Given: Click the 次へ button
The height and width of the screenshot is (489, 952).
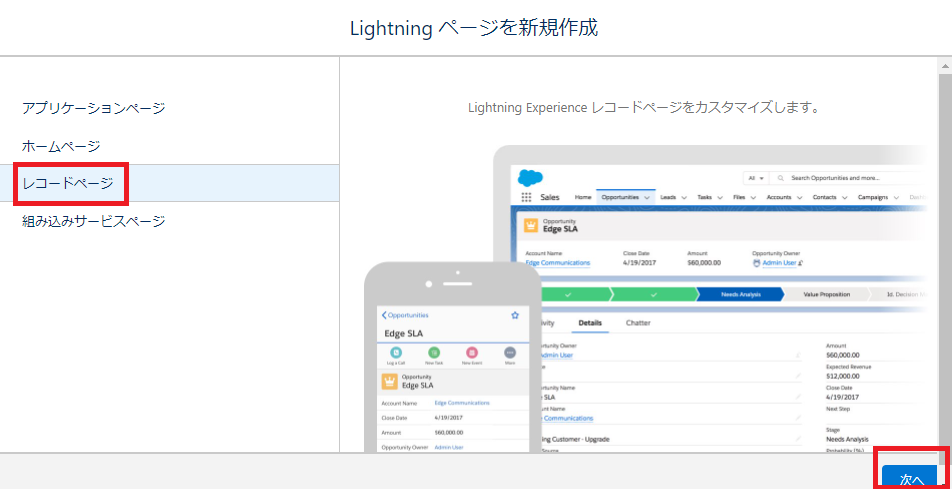Looking at the screenshot, I should point(909,477).
